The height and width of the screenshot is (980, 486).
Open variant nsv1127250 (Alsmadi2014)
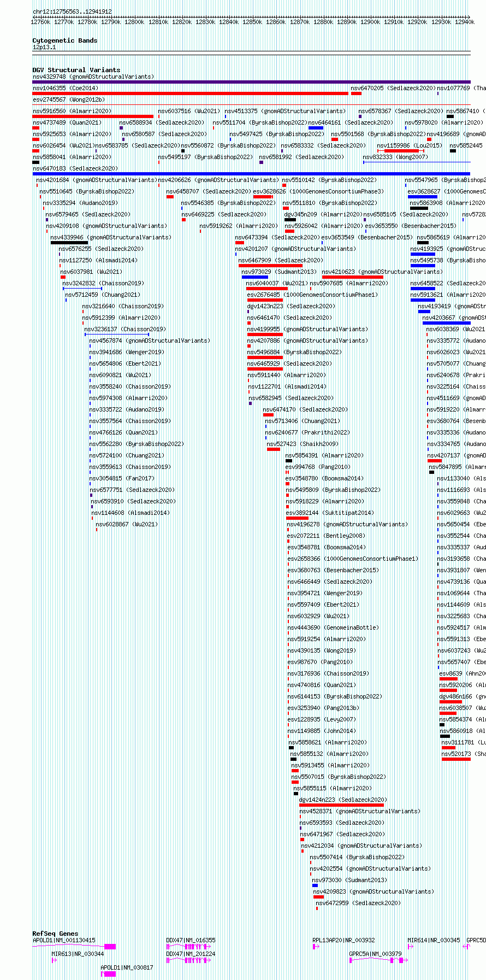tap(99, 260)
